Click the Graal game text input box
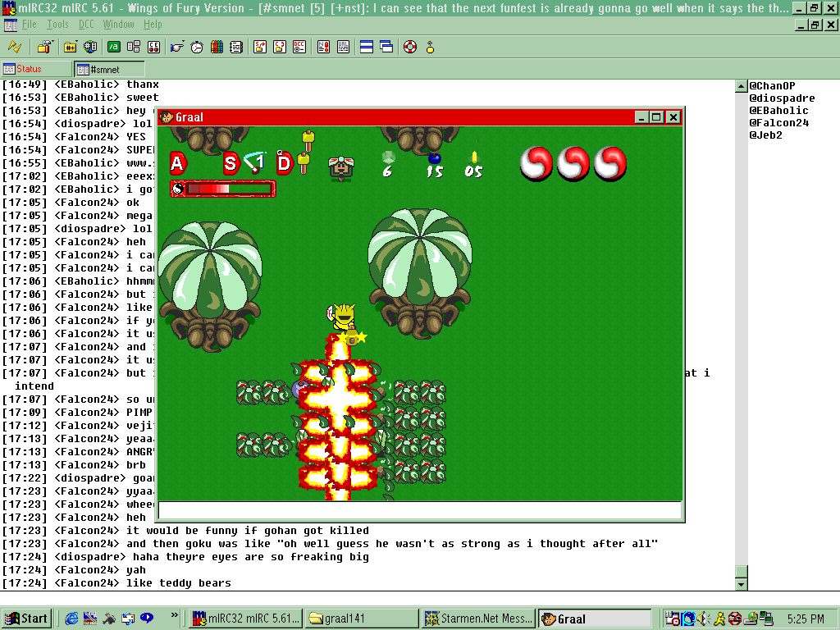The height and width of the screenshot is (630, 840). click(x=420, y=511)
